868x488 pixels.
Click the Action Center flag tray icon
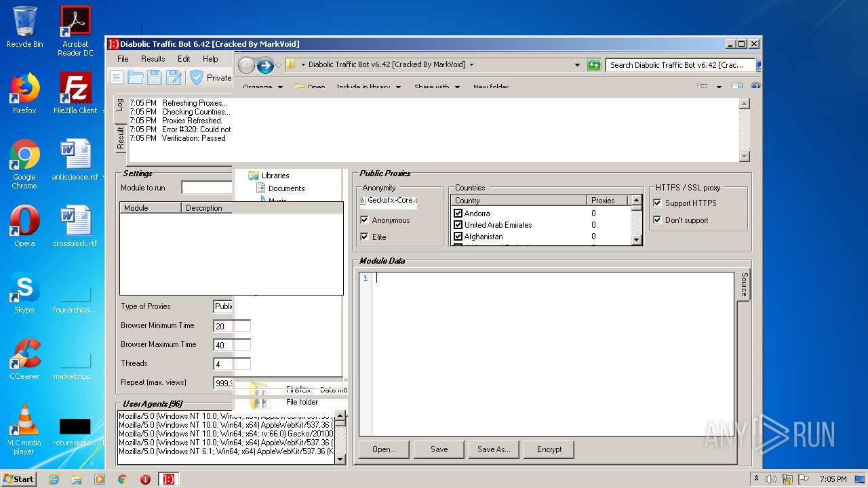coord(804,479)
